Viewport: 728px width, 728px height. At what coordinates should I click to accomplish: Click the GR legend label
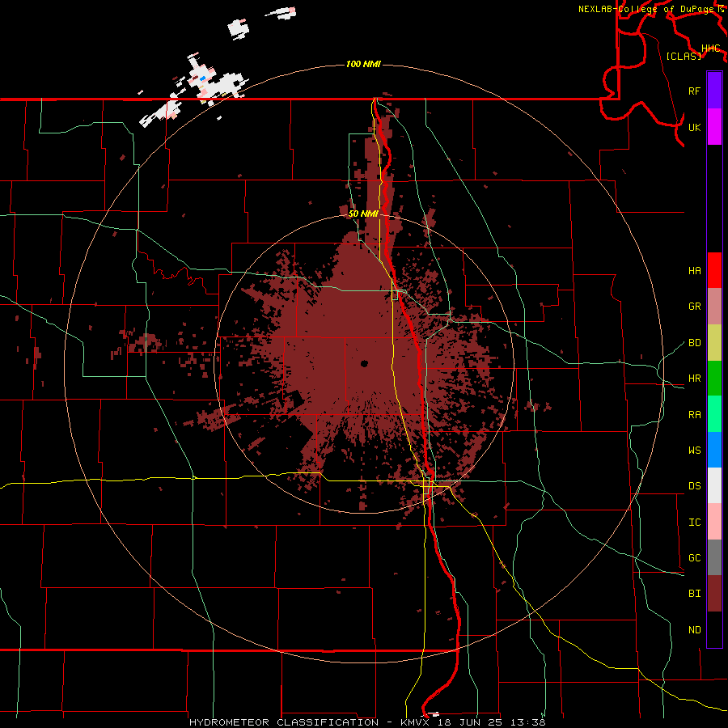(694, 307)
